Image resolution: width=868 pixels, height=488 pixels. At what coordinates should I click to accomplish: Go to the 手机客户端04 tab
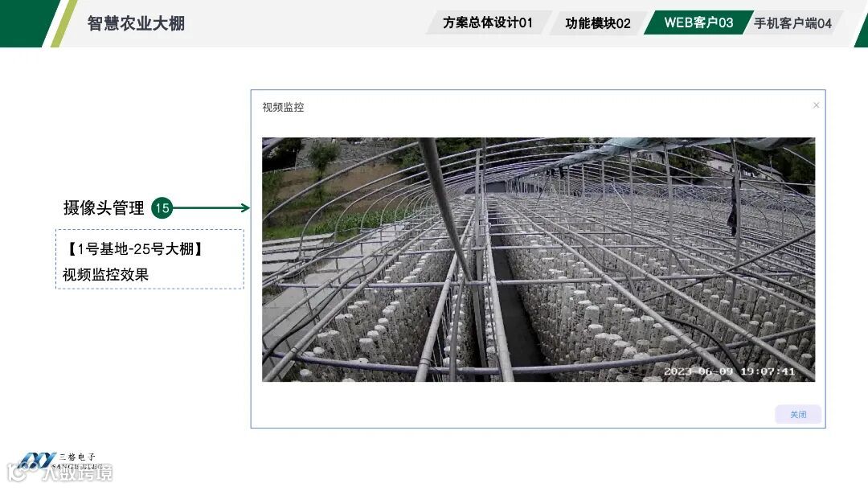pyautogui.click(x=792, y=23)
